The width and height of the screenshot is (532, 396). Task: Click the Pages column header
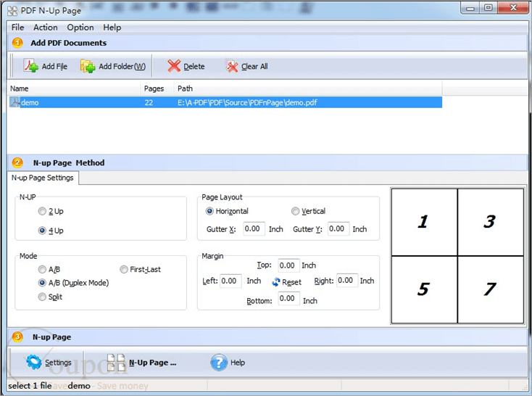[157, 88]
